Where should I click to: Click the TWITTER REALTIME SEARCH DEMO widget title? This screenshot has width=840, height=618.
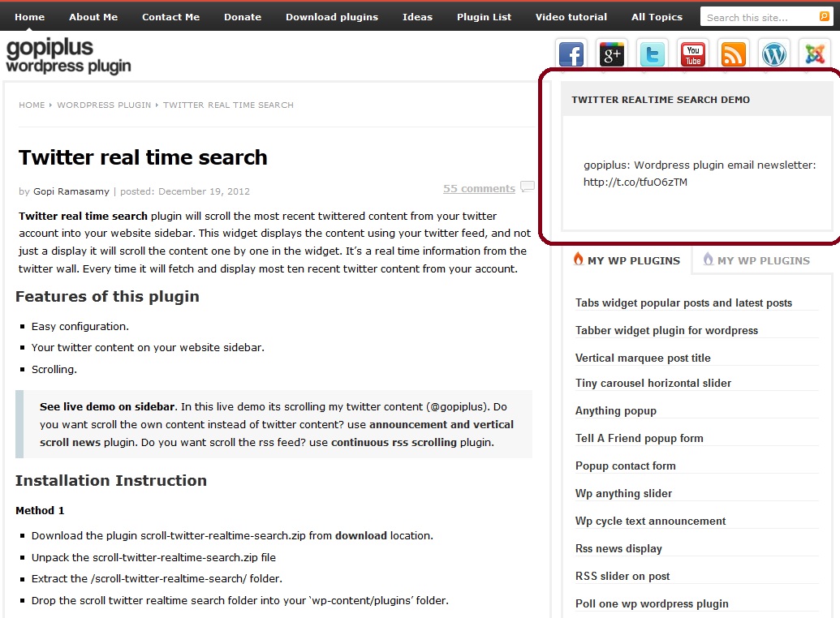661,100
